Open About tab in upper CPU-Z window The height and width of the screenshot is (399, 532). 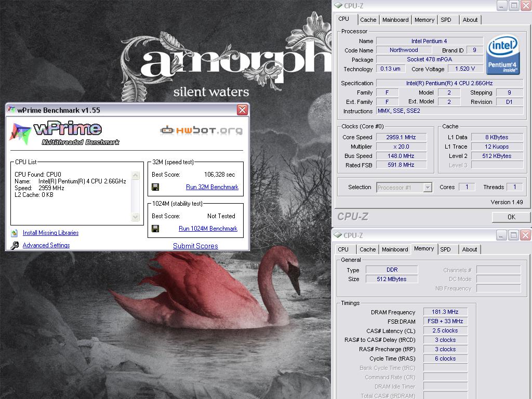pos(470,20)
